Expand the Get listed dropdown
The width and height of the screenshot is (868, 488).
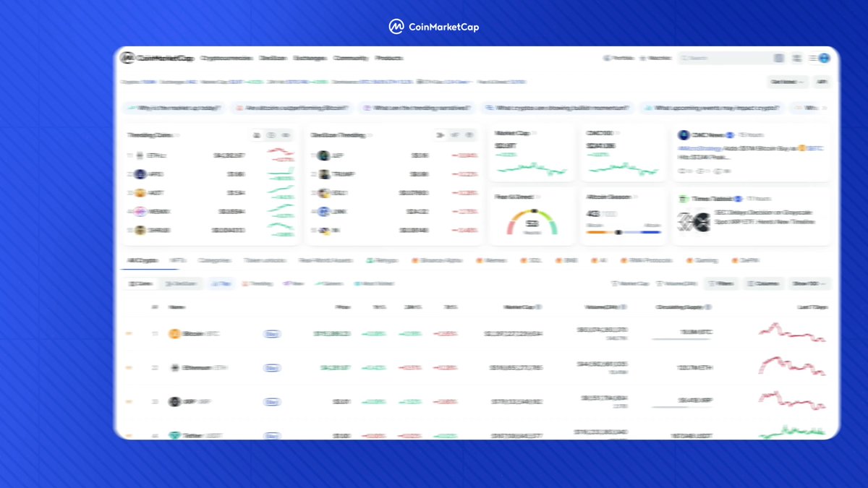tap(788, 82)
